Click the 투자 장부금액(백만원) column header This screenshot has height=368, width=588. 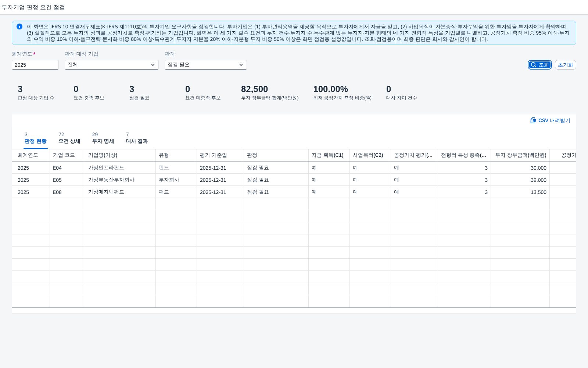[x=520, y=155]
